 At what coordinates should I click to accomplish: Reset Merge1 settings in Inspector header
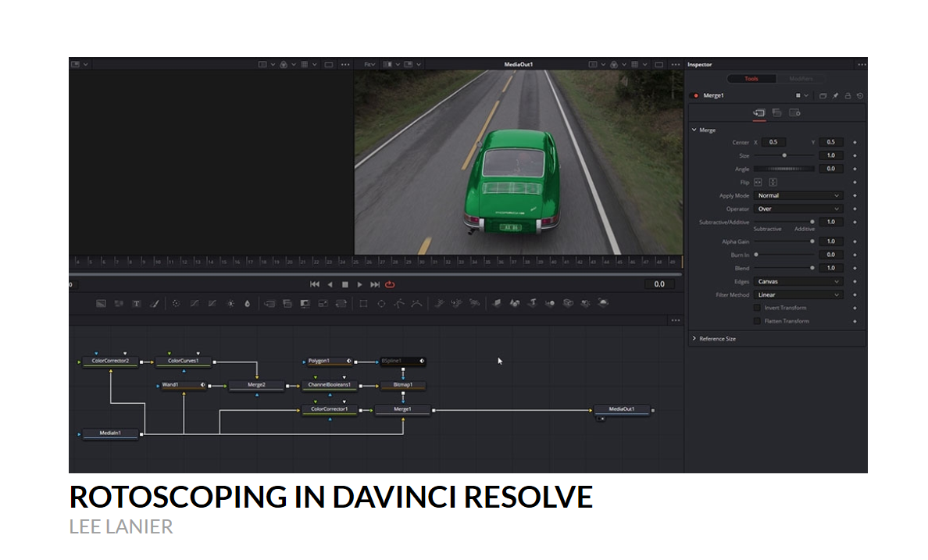tap(860, 96)
